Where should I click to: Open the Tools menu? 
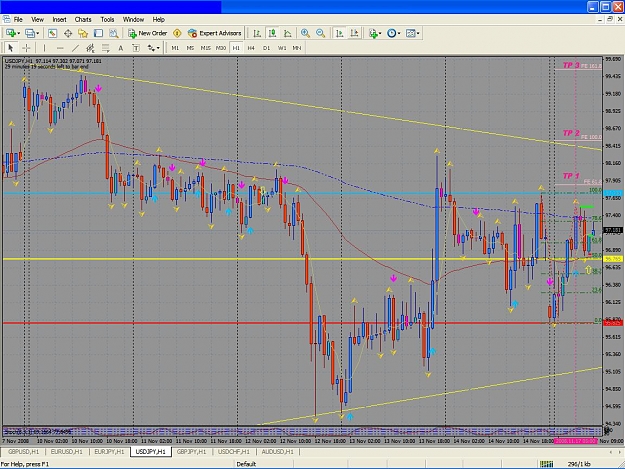point(107,19)
